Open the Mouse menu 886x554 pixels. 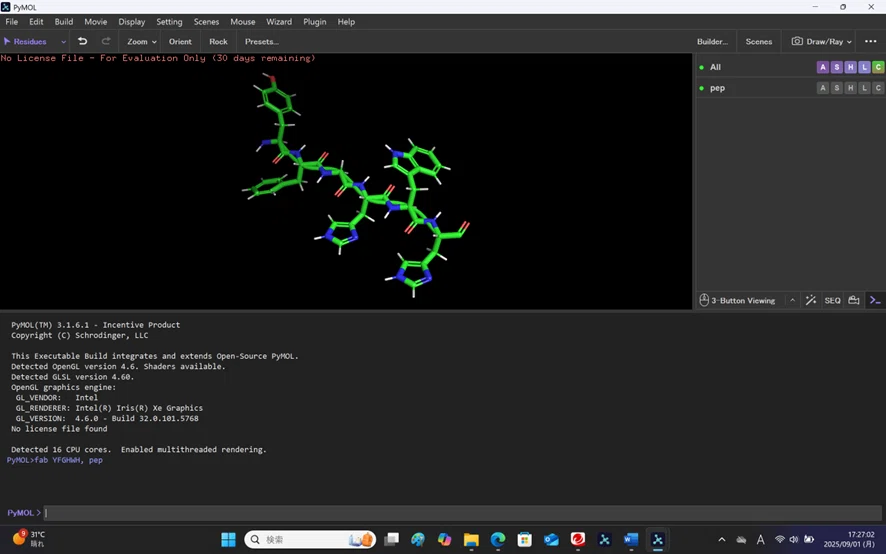tap(243, 21)
